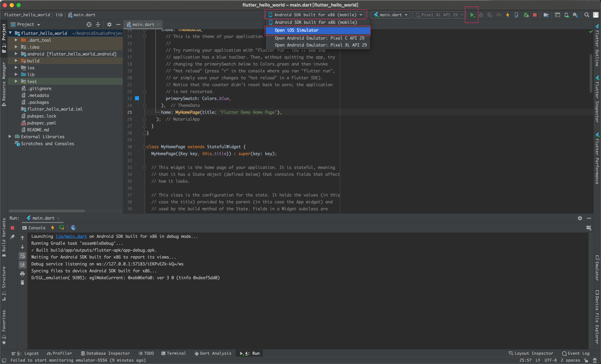Click up arrow in console sidebar
This screenshot has width=601, height=364.
22,238
